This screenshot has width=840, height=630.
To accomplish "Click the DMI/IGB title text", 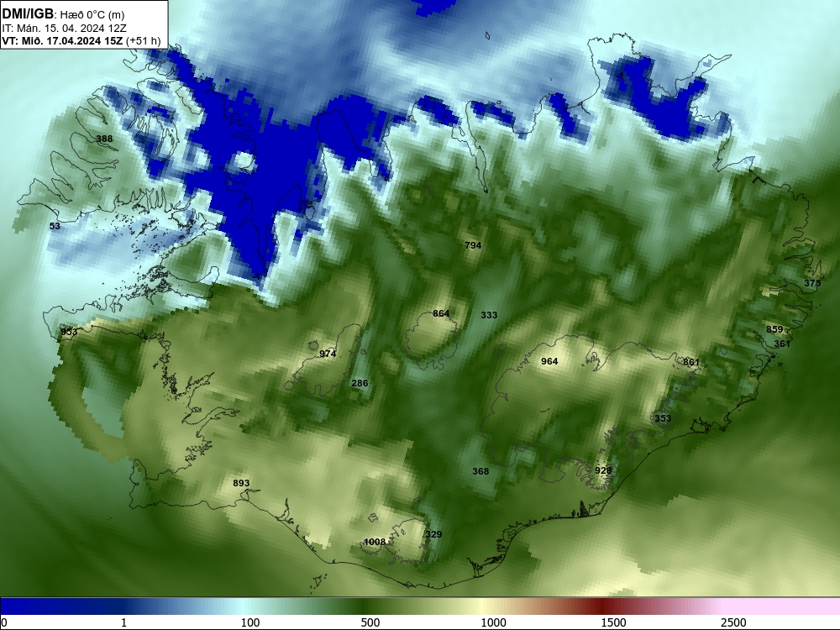I will point(28,14).
